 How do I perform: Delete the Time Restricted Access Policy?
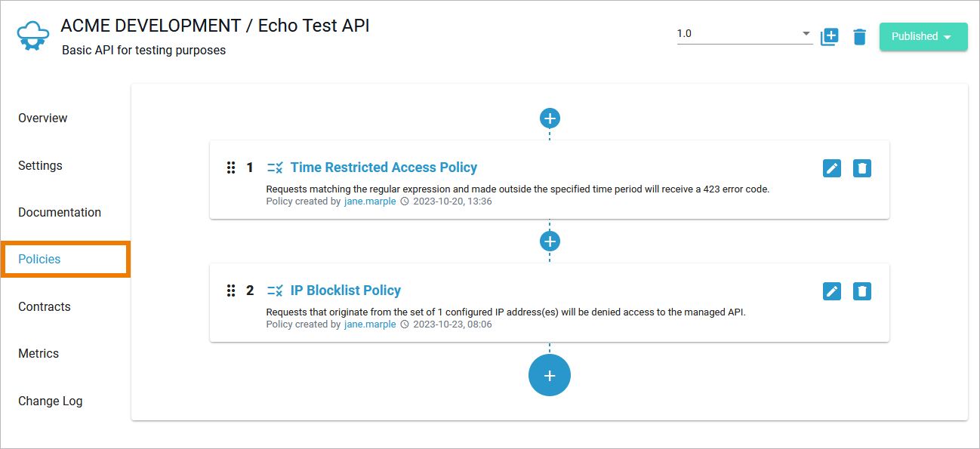click(x=861, y=168)
